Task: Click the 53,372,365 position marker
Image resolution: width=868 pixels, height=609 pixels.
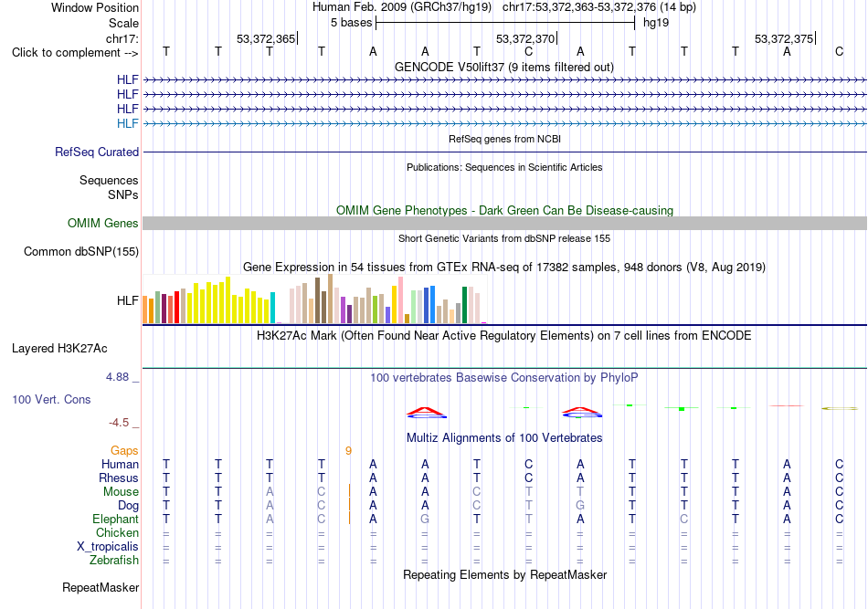Action: coord(266,38)
